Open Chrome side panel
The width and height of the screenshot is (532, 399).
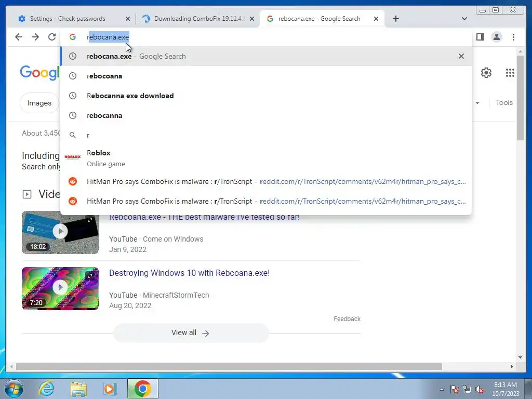click(480, 37)
